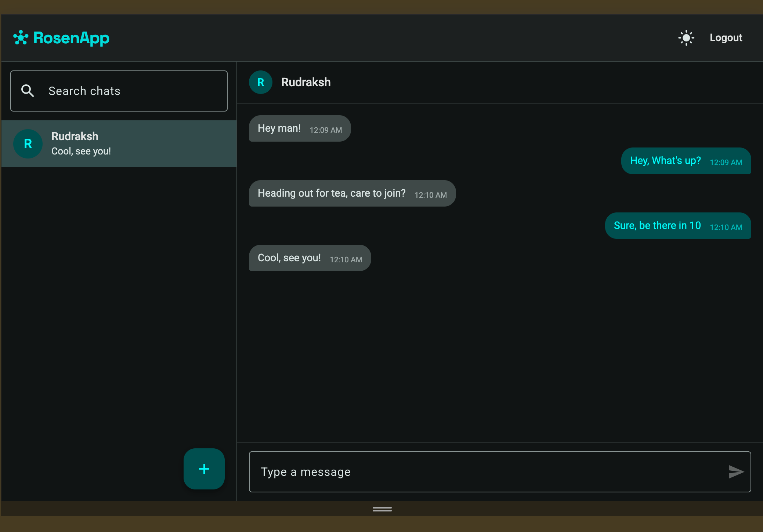The width and height of the screenshot is (763, 532).
Task: Click the Type a message field
Action: click(485, 472)
